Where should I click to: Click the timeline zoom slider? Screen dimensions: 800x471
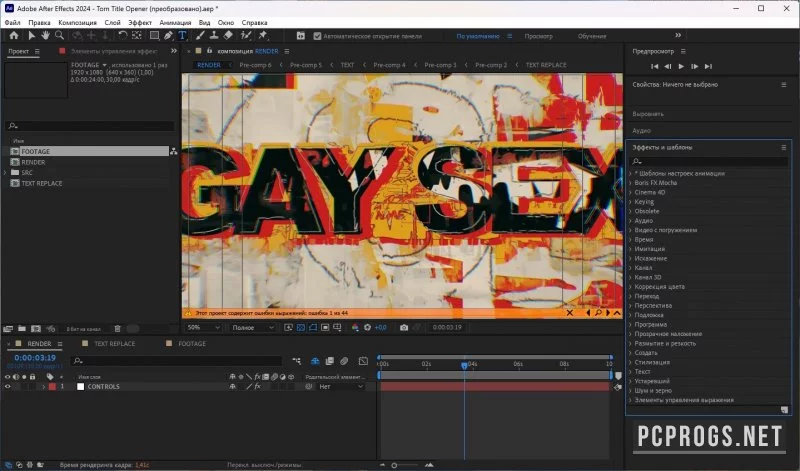[x=394, y=465]
